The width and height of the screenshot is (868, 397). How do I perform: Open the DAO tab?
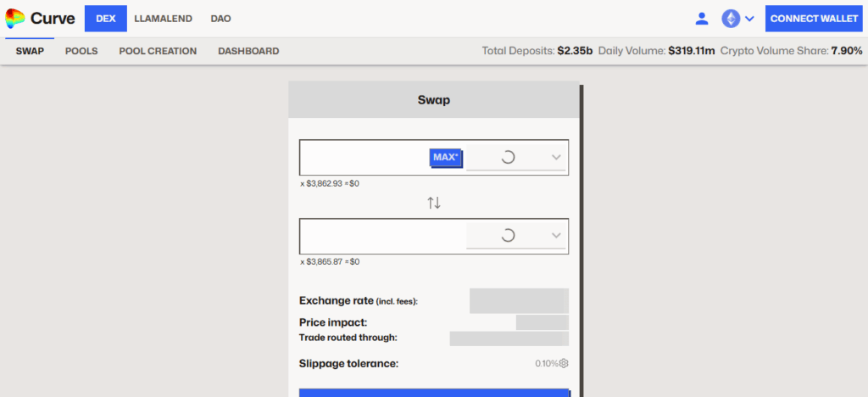tap(221, 19)
